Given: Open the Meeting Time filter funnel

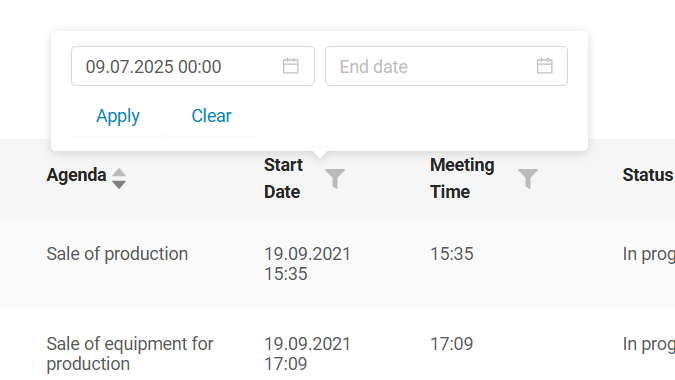Looking at the screenshot, I should tap(528, 179).
